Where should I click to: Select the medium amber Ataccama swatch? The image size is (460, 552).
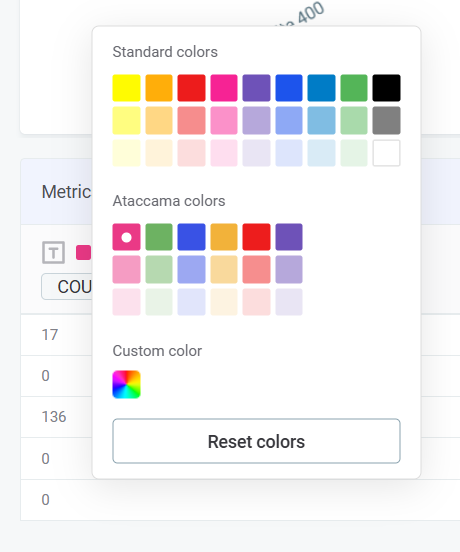pos(224,270)
